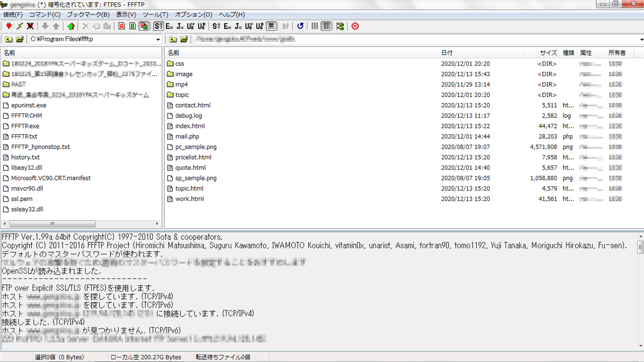Select local file FFFTP.exe
The height and width of the screenshot is (362, 644).
tap(25, 126)
